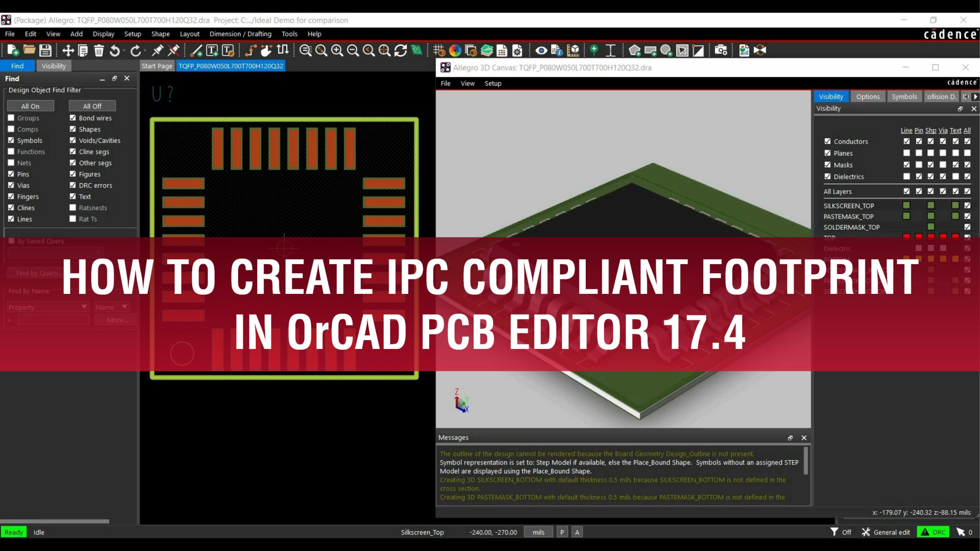Viewport: 980px width, 551px height.
Task: Click the Refresh display icon
Action: point(400,50)
